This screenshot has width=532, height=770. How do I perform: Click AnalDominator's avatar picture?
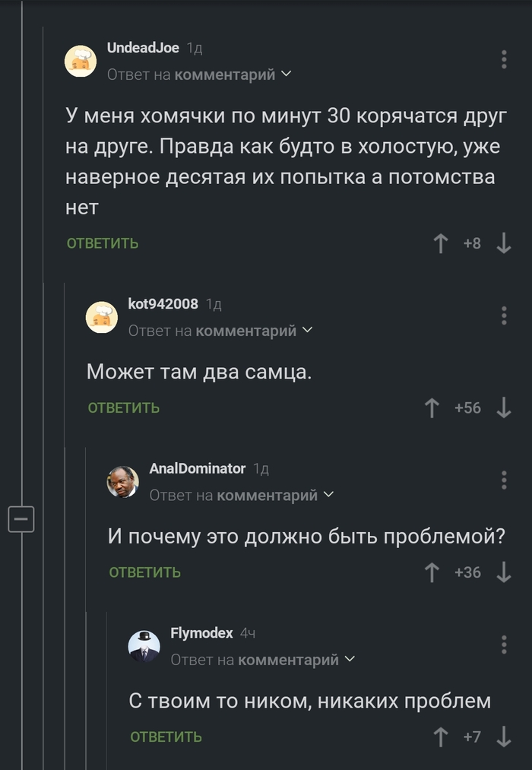[123, 482]
